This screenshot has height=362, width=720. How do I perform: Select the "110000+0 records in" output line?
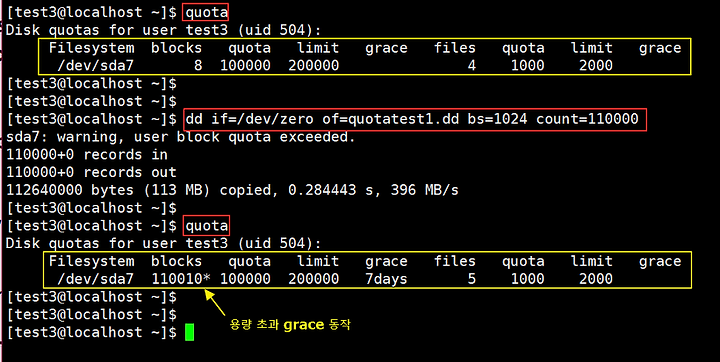tap(87, 155)
